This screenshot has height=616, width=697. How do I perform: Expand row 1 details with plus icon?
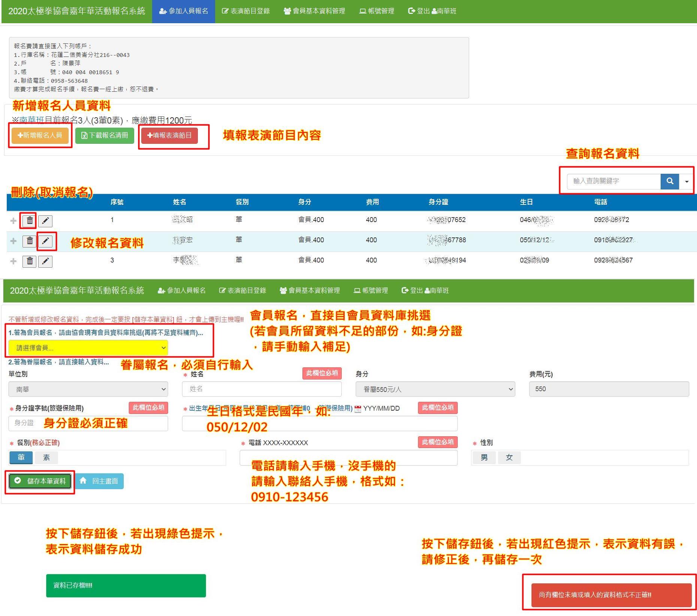click(x=13, y=221)
